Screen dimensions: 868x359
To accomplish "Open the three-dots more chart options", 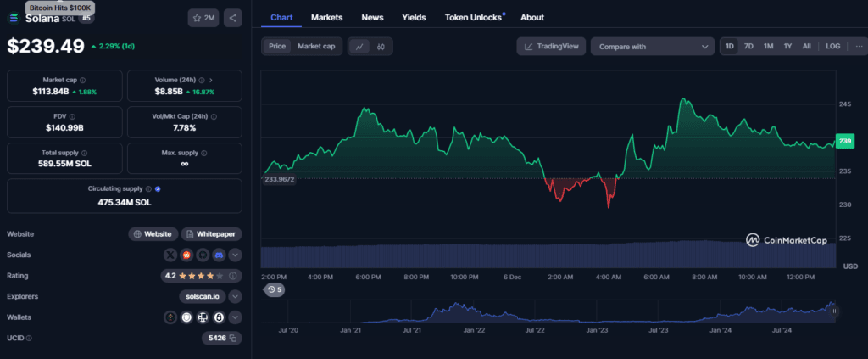I will pos(859,47).
